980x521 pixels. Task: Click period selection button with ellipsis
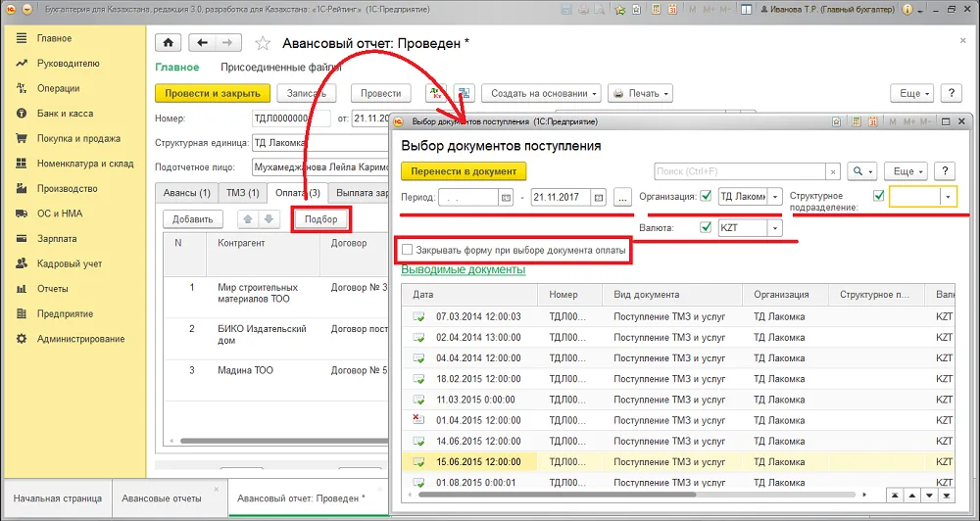622,198
